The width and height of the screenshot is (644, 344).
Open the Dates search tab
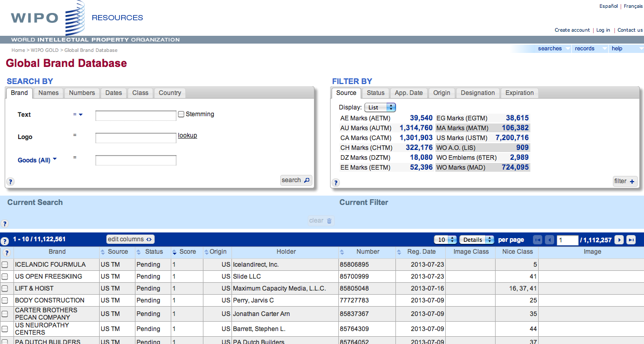[114, 93]
